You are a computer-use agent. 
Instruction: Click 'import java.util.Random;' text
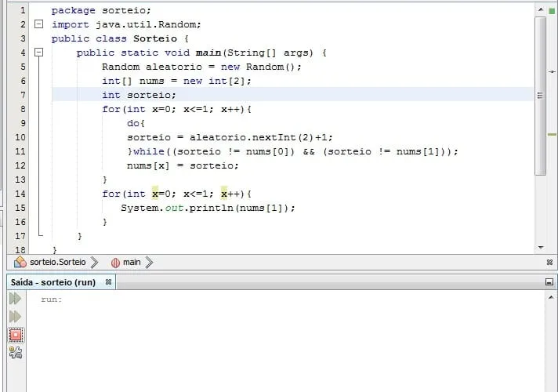point(126,24)
